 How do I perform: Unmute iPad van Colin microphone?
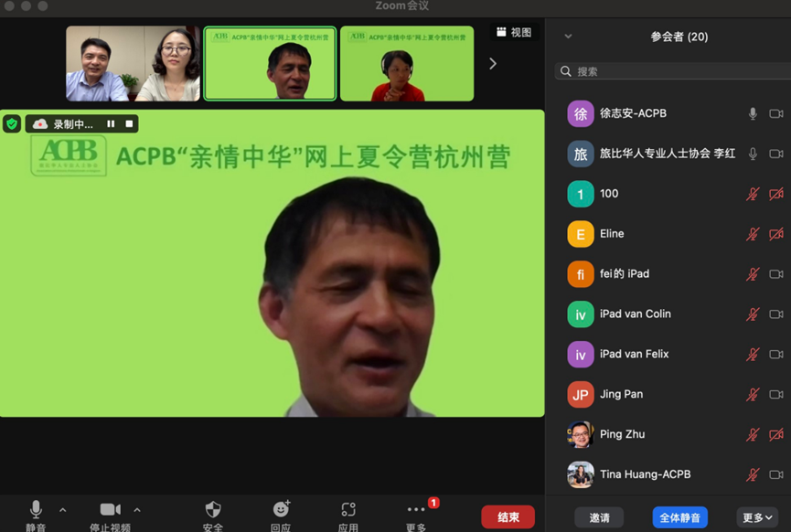[x=753, y=314]
